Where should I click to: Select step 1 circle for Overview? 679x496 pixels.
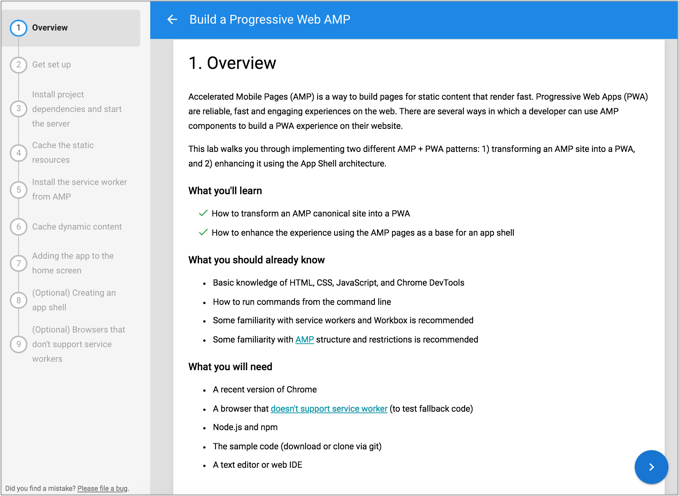(18, 28)
